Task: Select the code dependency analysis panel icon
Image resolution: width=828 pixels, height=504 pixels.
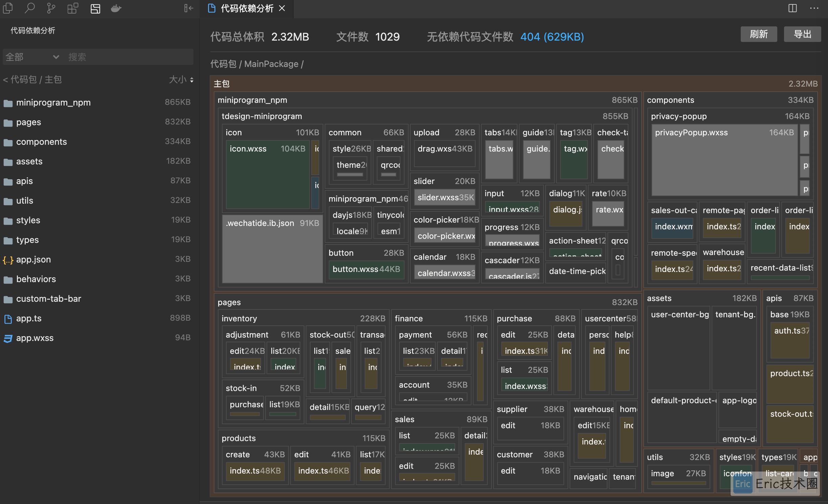Action: [x=95, y=8]
